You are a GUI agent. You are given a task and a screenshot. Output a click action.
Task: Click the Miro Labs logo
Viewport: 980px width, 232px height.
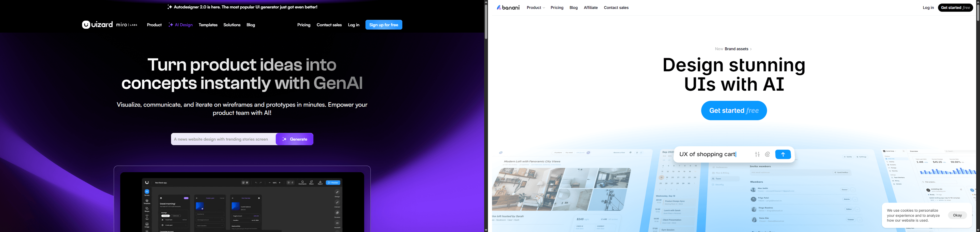[127, 25]
